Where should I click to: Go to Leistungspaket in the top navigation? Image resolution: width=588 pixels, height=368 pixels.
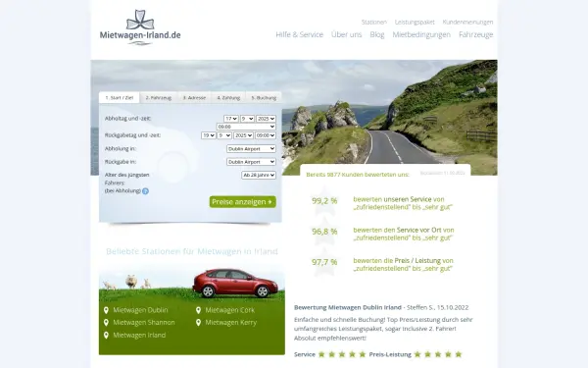tap(415, 23)
